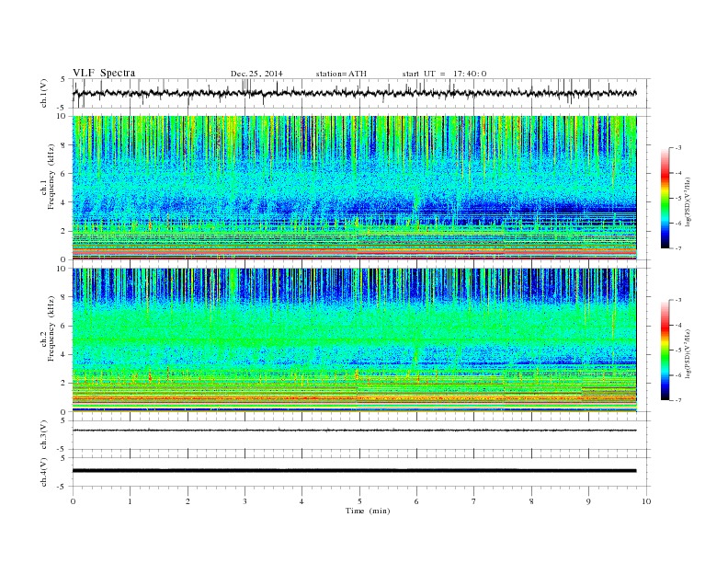Select the ch.3 voltage waveform trace
The height and width of the screenshot is (563, 728).
pyautogui.click(x=354, y=431)
